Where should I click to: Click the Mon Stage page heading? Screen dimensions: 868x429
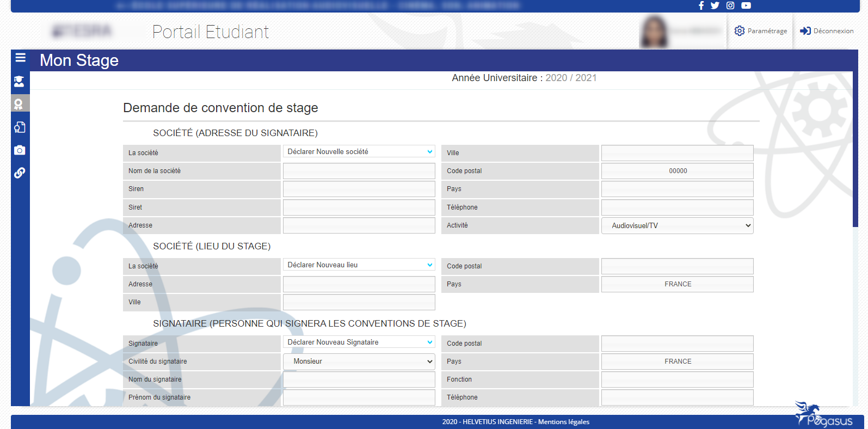(79, 60)
